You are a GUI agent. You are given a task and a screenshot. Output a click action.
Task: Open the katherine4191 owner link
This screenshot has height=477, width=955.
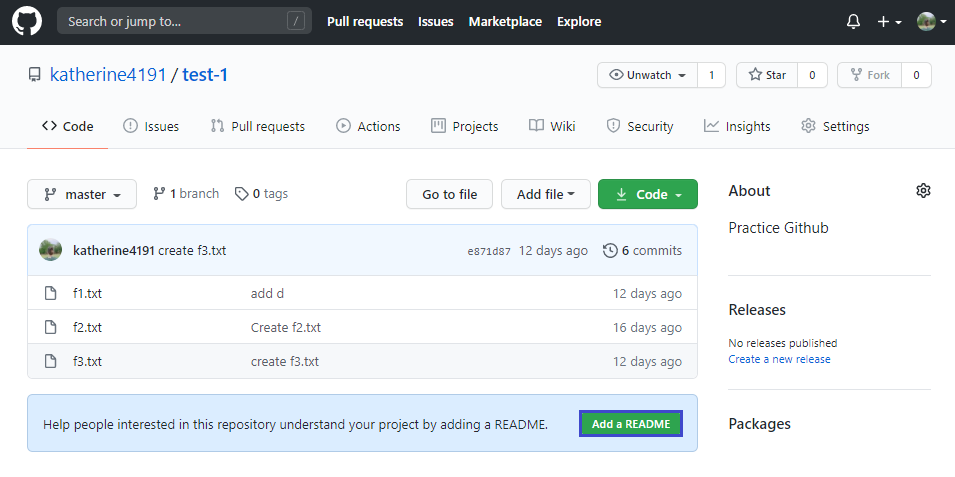pos(108,75)
